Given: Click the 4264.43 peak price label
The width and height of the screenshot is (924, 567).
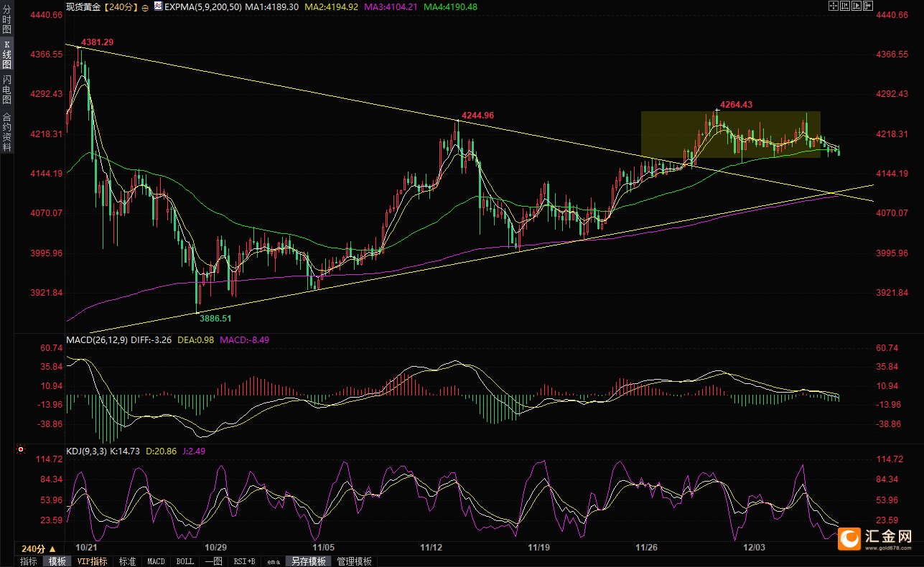Looking at the screenshot, I should (x=736, y=105).
